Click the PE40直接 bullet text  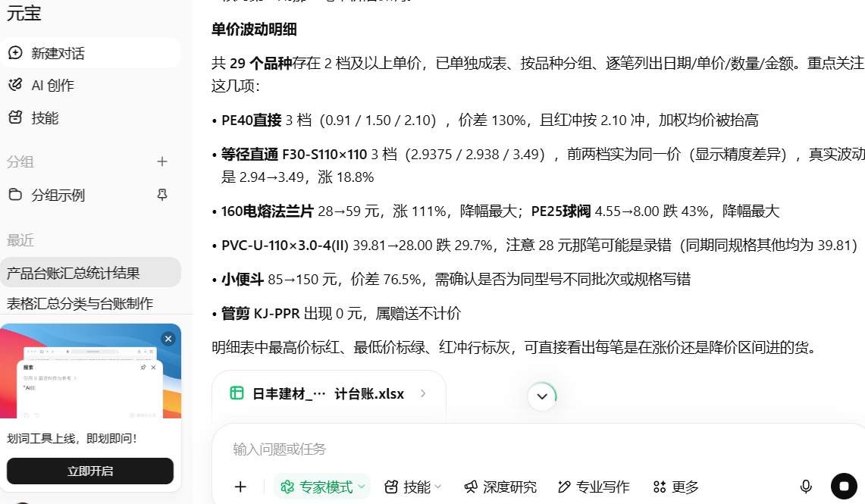point(490,121)
